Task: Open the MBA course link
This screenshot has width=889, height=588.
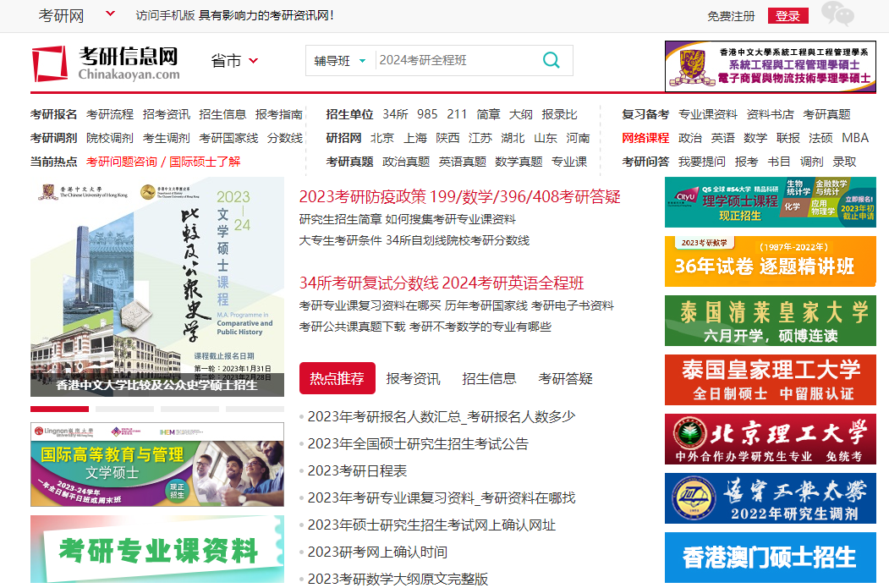Action: coord(855,138)
